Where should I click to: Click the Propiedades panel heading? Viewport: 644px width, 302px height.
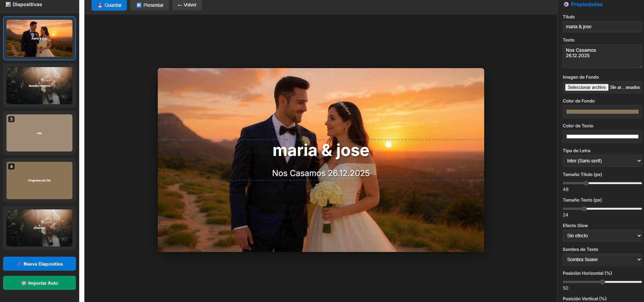(x=587, y=4)
